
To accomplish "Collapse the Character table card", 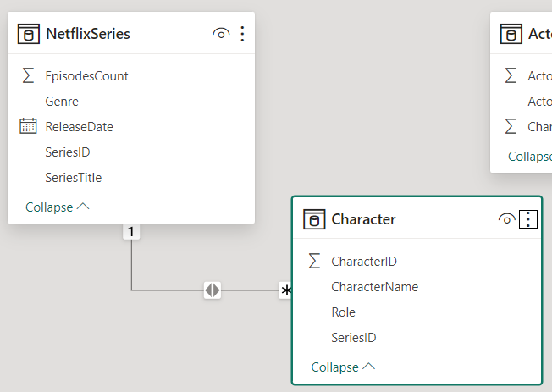I will pos(343,367).
